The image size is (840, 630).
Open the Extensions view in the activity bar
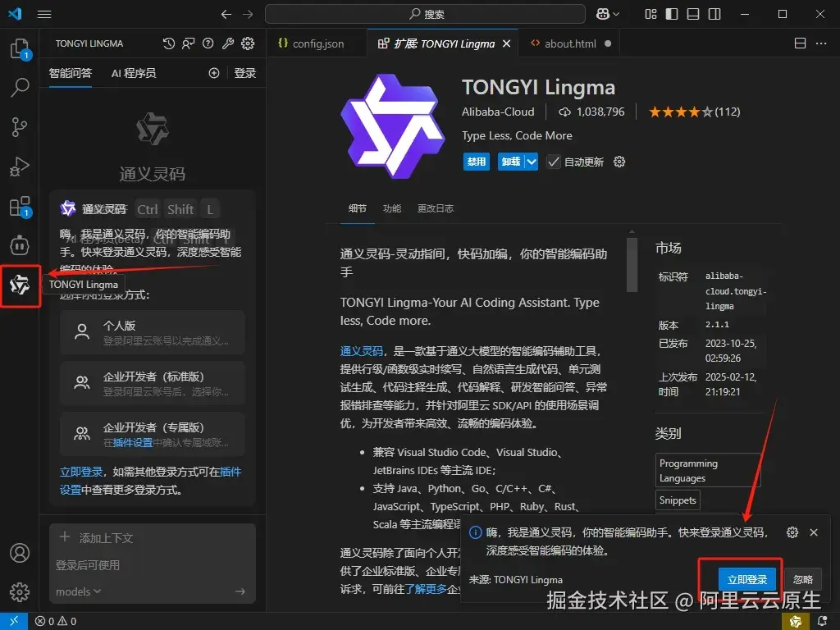pyautogui.click(x=20, y=206)
